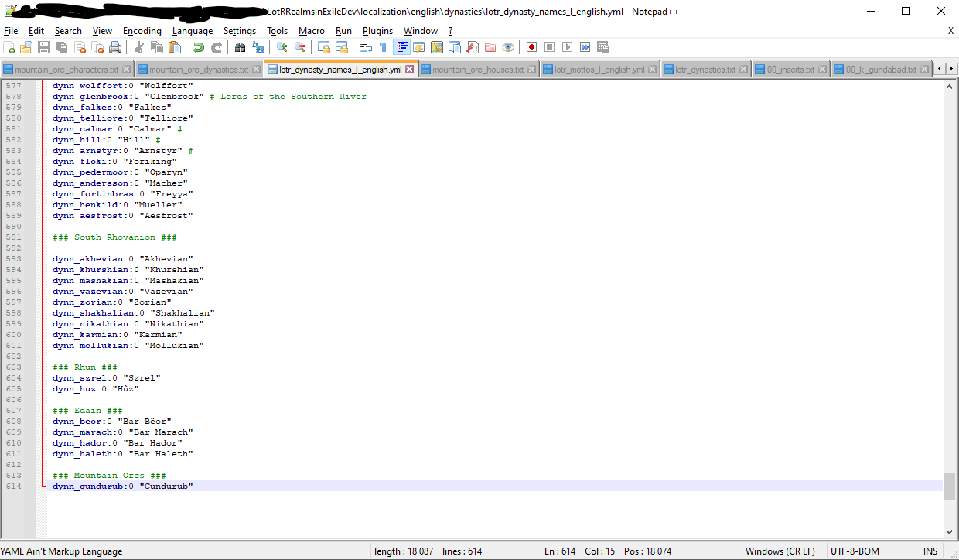Click the Paste toolbar icon

coord(175,47)
